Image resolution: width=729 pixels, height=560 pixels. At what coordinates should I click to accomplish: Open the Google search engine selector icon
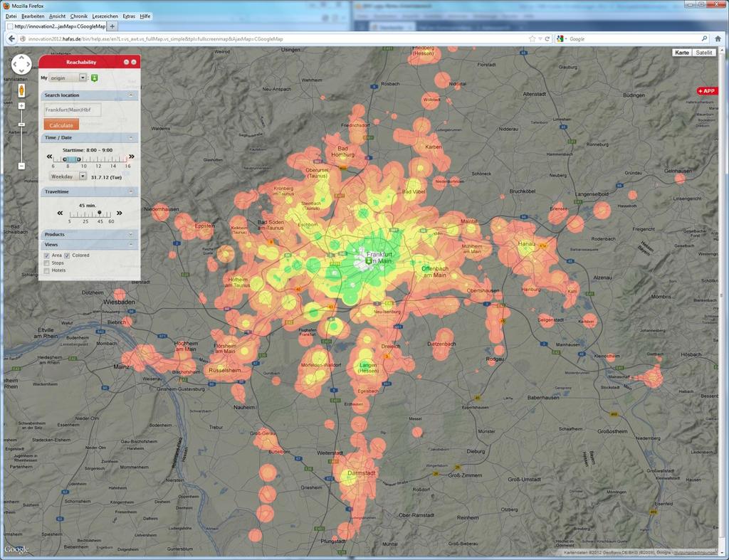561,39
